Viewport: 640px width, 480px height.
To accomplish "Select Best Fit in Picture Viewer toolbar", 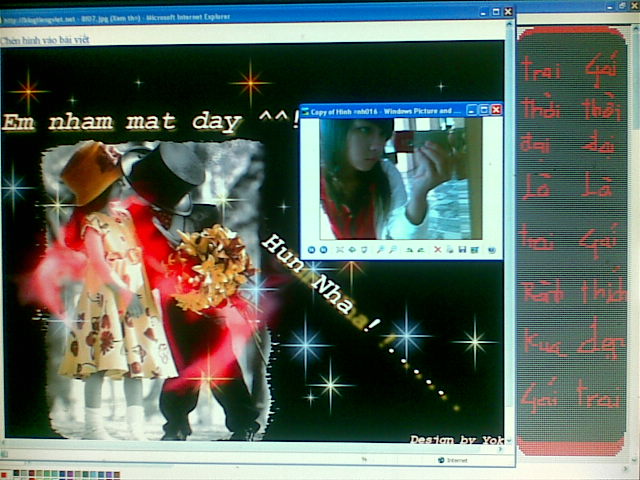I will [340, 249].
